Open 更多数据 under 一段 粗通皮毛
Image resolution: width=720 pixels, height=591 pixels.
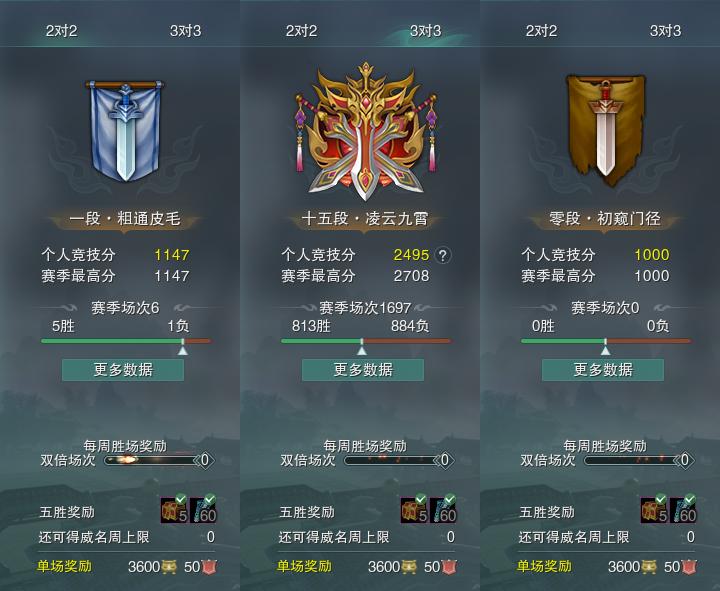(123, 370)
